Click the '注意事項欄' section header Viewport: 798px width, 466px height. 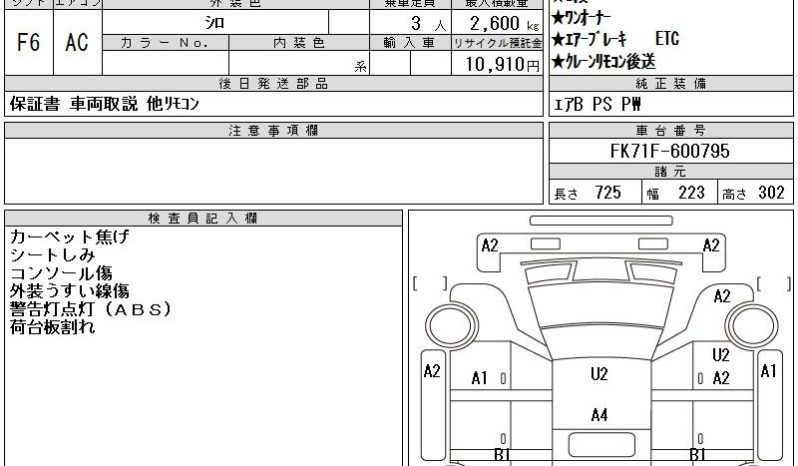click(x=274, y=131)
